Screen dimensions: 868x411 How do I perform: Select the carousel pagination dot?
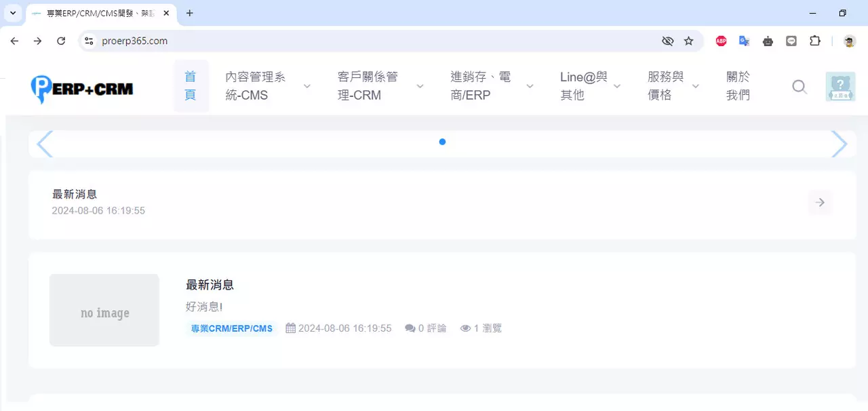coord(442,142)
